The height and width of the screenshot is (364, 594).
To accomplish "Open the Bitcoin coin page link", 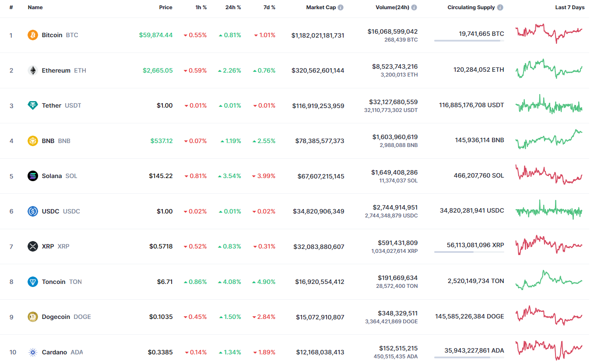I will 60,35.
